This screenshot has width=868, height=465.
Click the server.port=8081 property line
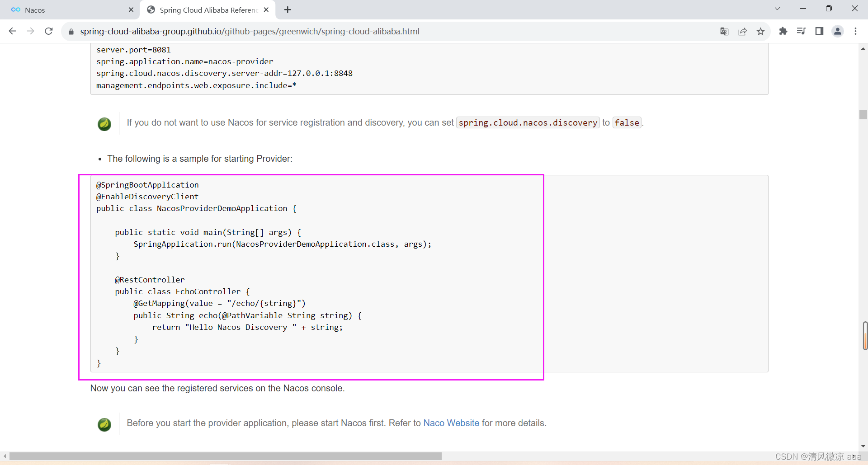(133, 50)
